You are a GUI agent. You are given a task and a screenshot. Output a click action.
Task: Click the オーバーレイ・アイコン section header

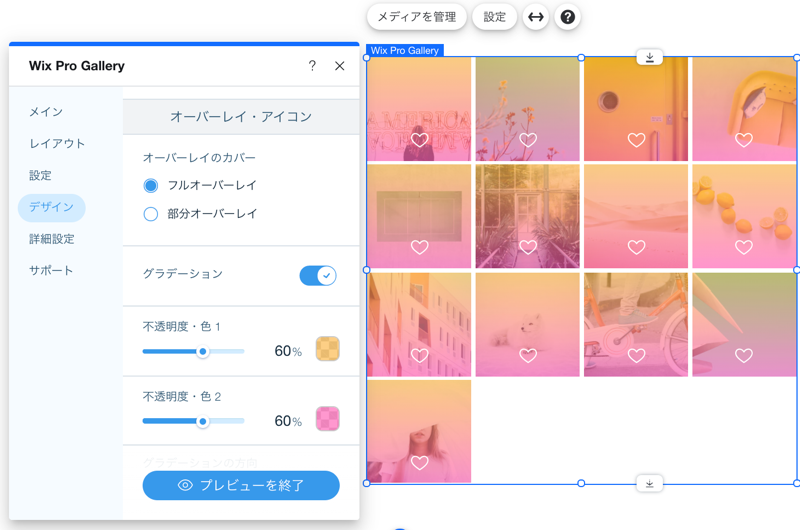241,117
